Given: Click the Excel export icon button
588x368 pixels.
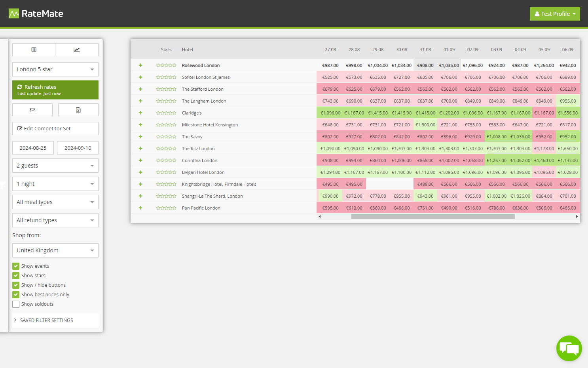Looking at the screenshot, I should (x=78, y=110).
